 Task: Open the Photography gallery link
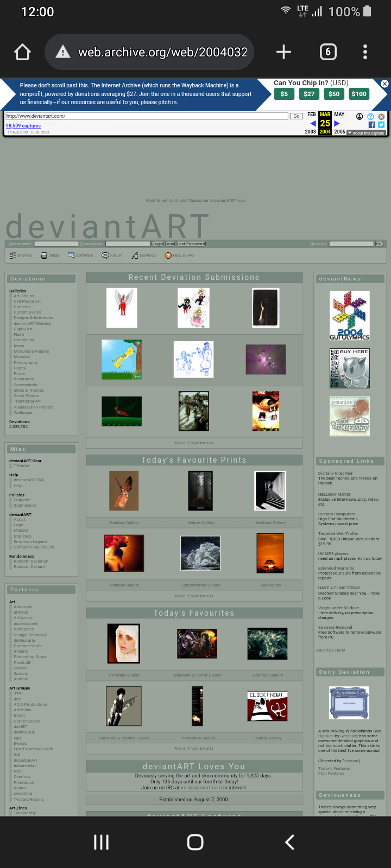[x=26, y=362]
